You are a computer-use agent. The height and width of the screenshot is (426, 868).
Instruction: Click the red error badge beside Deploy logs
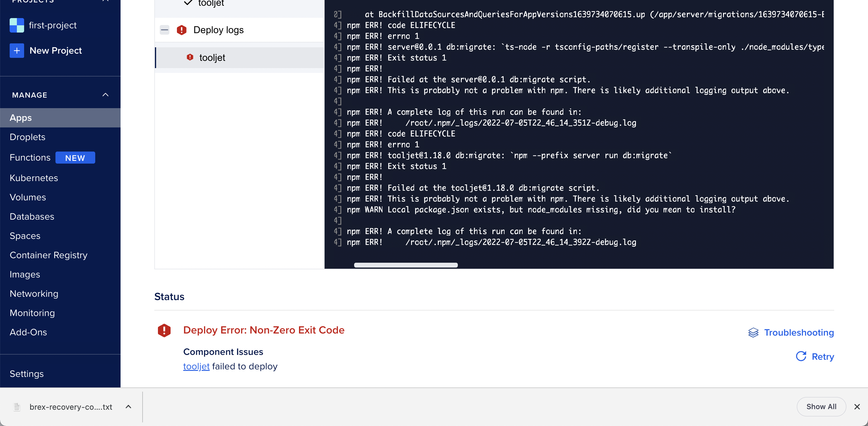coord(182,30)
